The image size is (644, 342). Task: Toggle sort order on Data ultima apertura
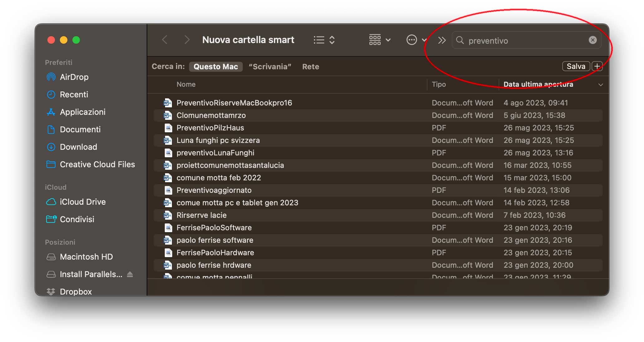coord(539,84)
